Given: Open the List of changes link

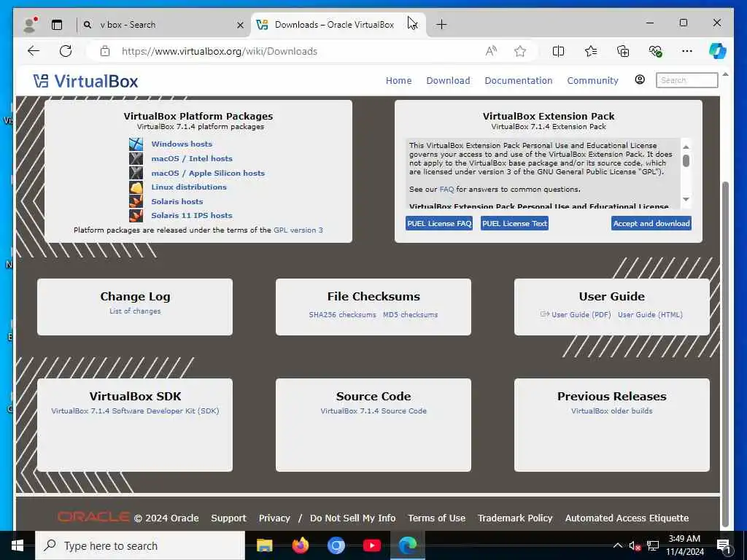Looking at the screenshot, I should coord(135,311).
